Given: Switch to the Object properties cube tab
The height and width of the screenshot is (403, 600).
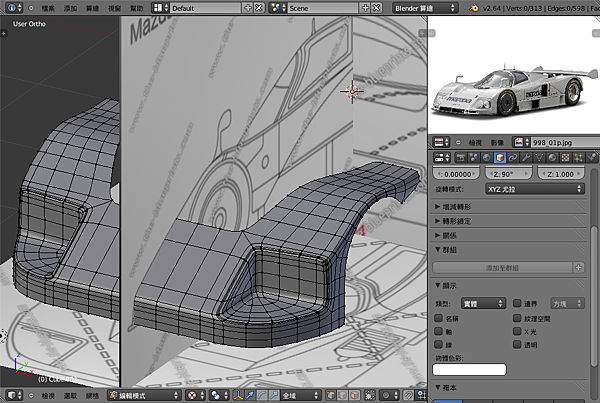Looking at the screenshot, I should pyautogui.click(x=499, y=157).
